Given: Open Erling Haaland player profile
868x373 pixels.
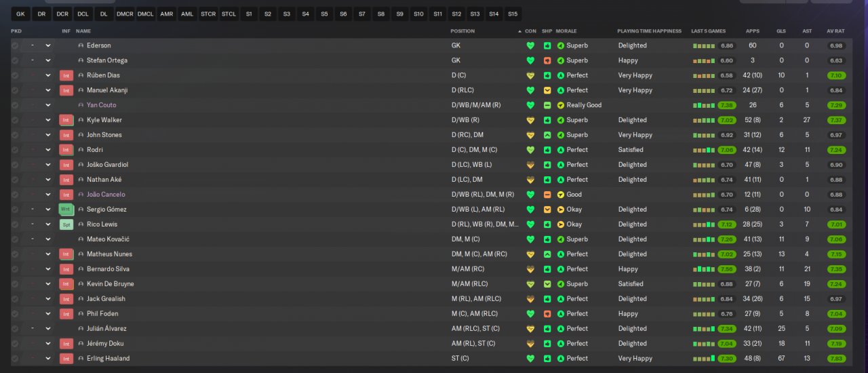Looking at the screenshot, I should point(108,359).
